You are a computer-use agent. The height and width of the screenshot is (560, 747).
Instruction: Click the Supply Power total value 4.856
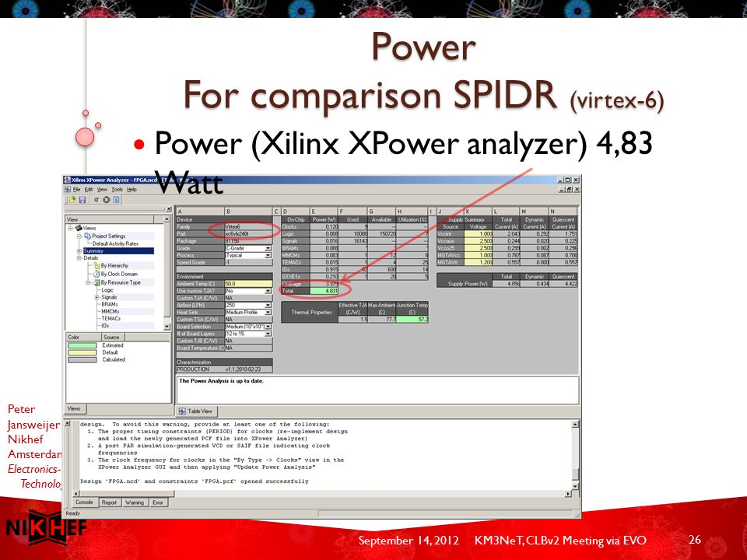[x=507, y=284]
